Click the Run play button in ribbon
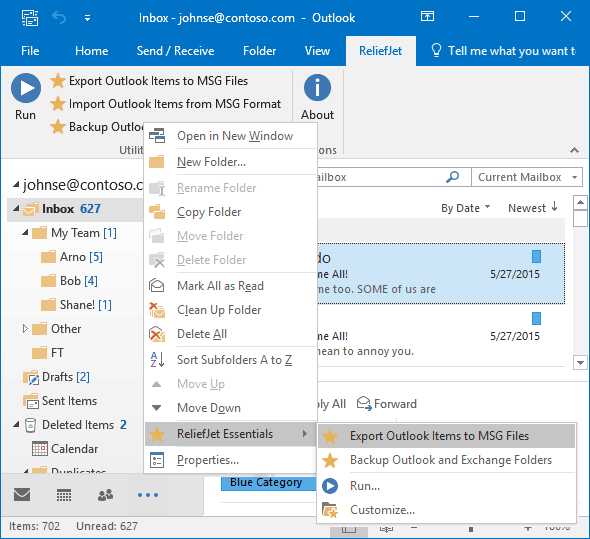Viewport: 590px width, 539px height. click(26, 88)
